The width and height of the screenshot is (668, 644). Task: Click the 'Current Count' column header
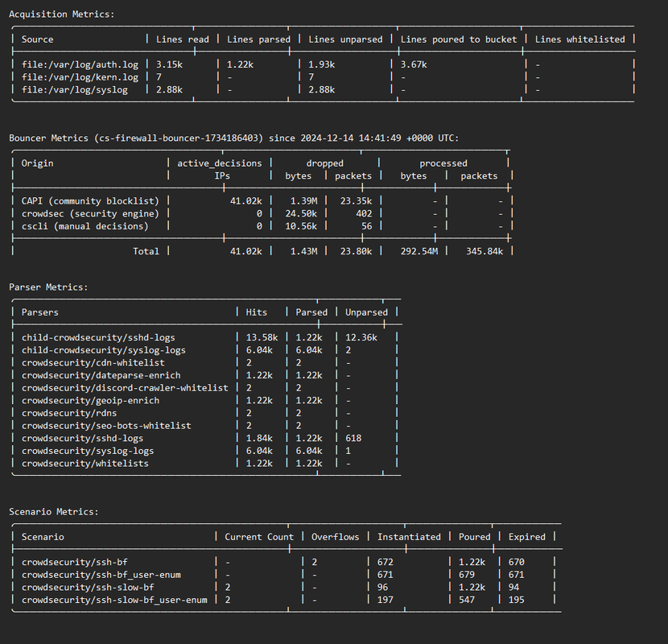[x=259, y=537]
